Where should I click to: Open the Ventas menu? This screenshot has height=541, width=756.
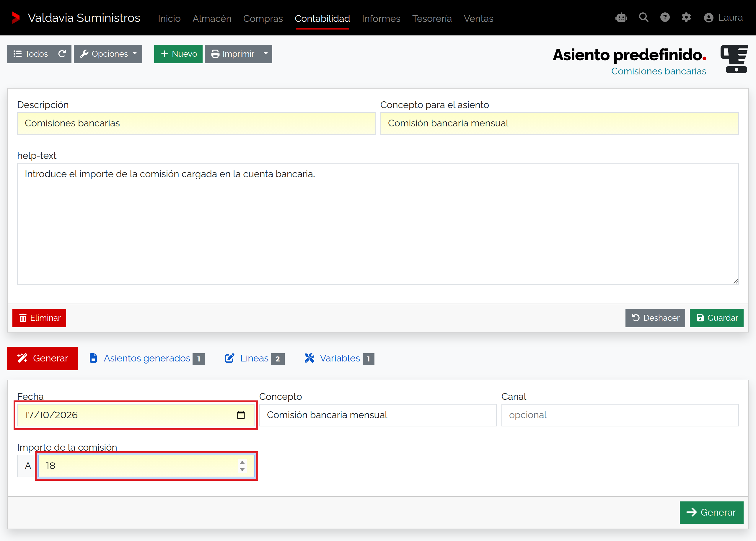point(478,18)
